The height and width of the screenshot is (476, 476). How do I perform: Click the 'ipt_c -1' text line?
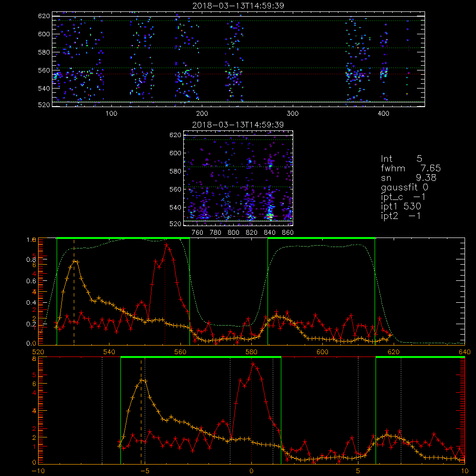pyautogui.click(x=403, y=197)
